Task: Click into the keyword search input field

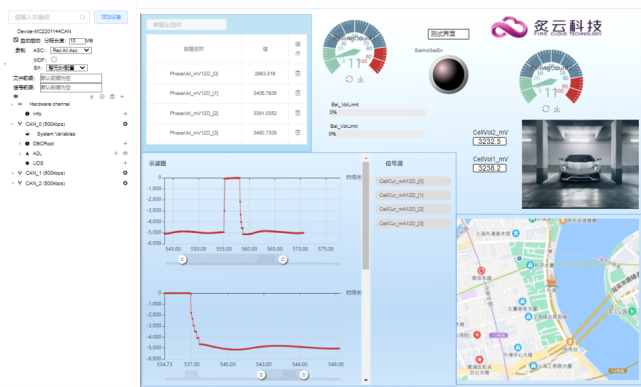Action: point(49,17)
